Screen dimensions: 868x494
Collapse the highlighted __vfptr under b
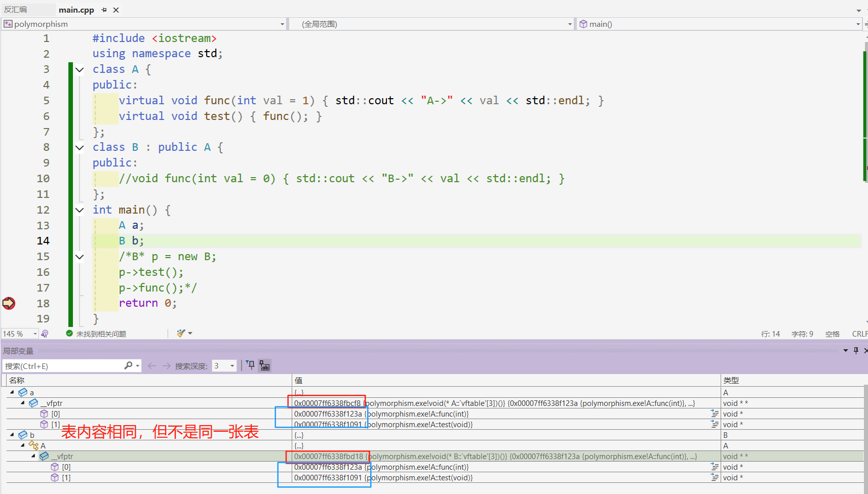[x=33, y=456]
